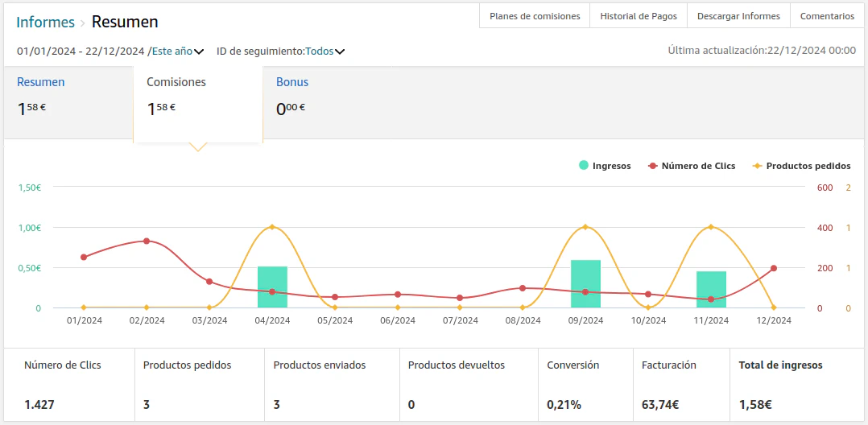Click the green Ingresos bar for 04/2024

click(272, 287)
